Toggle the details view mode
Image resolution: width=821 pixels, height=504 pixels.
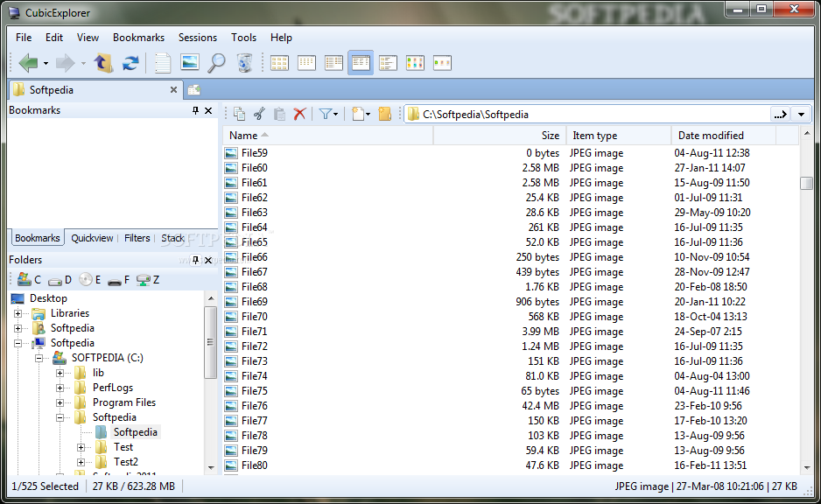click(x=361, y=63)
